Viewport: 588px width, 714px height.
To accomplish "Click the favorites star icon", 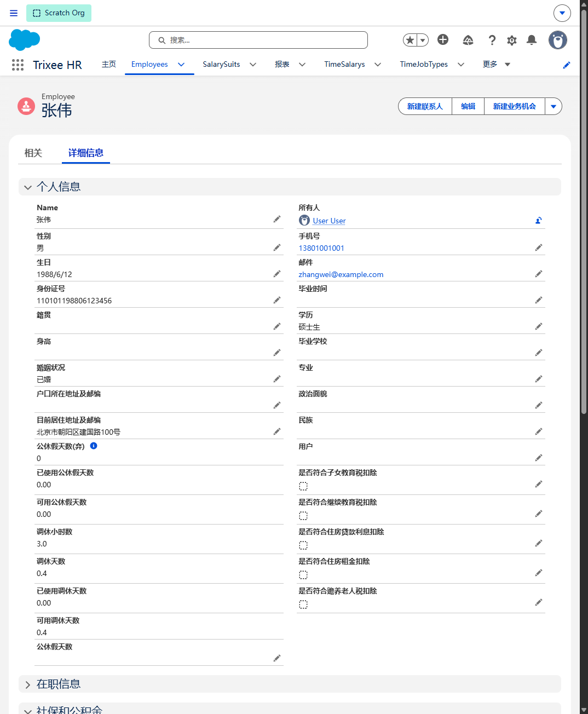I will pyautogui.click(x=410, y=40).
